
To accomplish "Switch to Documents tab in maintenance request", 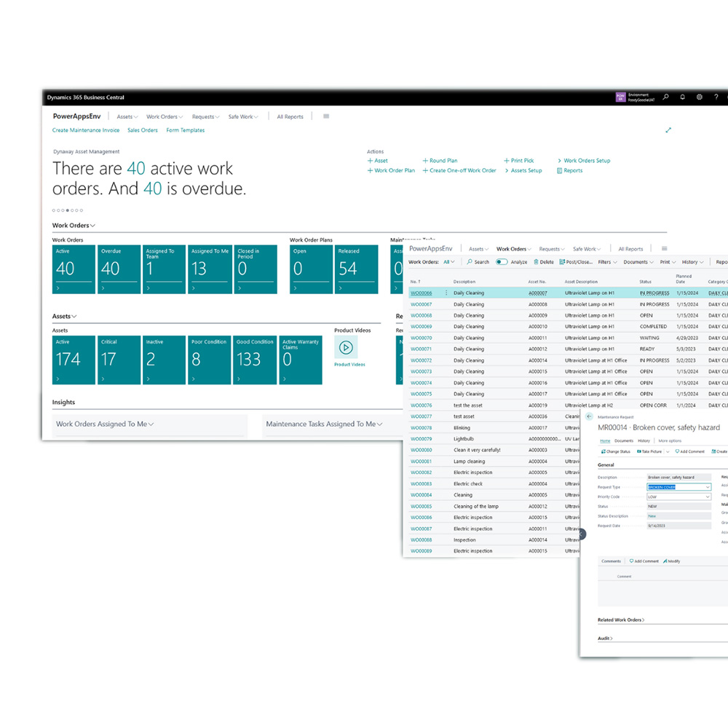I will (x=624, y=440).
